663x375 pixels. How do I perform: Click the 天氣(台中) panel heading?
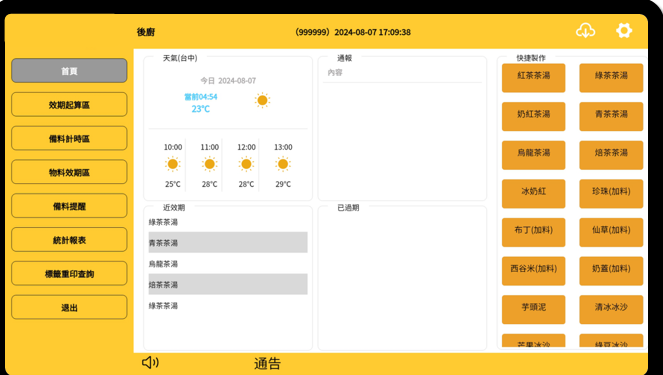tap(180, 58)
